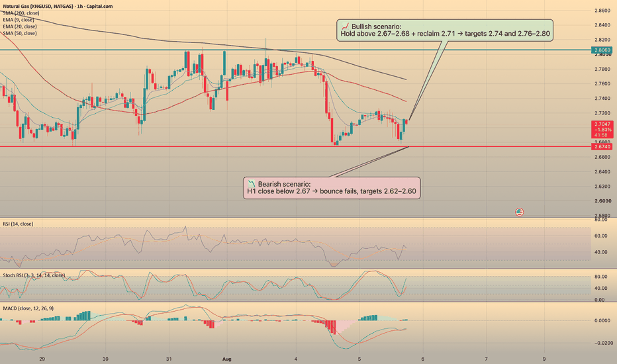Click the bullish chart emoji in the green callout

point(345,26)
